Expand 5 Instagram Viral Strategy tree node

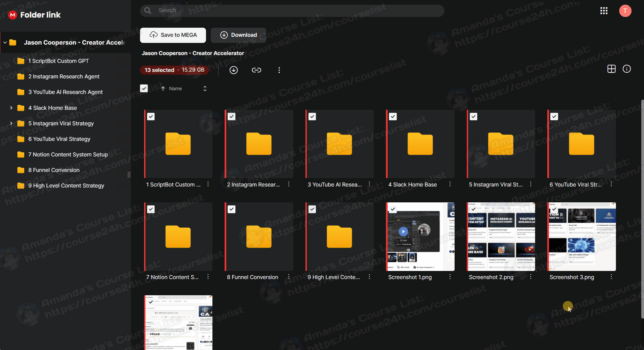coord(11,123)
